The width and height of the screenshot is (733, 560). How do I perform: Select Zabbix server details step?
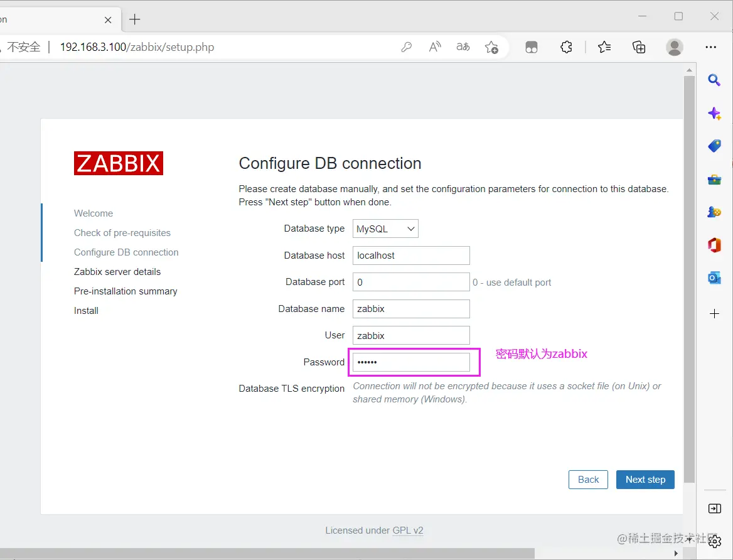click(x=117, y=272)
